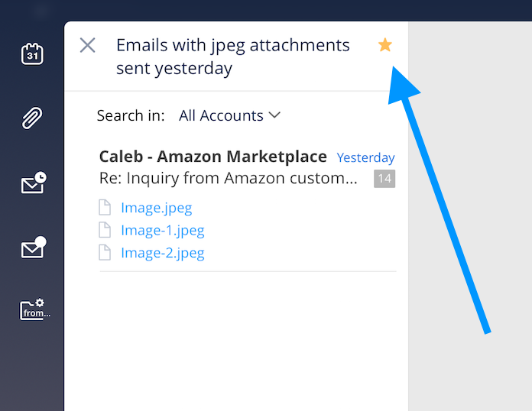The height and width of the screenshot is (411, 532).
Task: Open the calendar icon in sidebar
Action: tap(32, 54)
